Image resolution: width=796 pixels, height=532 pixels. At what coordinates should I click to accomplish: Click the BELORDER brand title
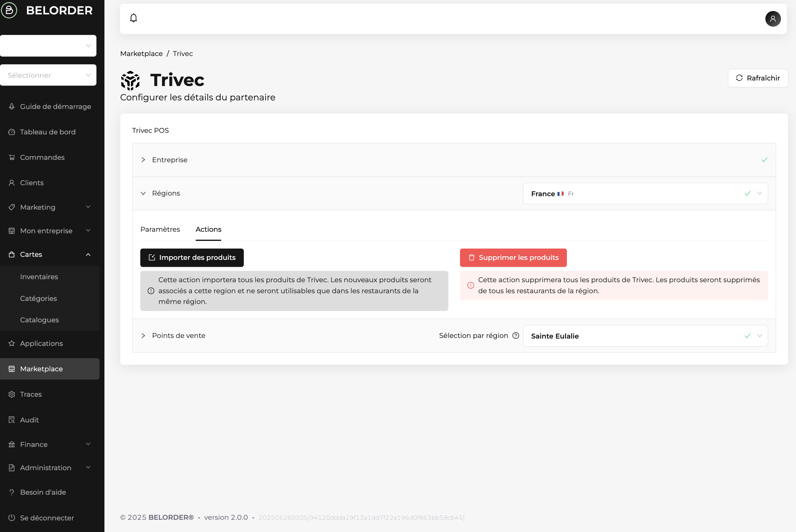pos(59,10)
